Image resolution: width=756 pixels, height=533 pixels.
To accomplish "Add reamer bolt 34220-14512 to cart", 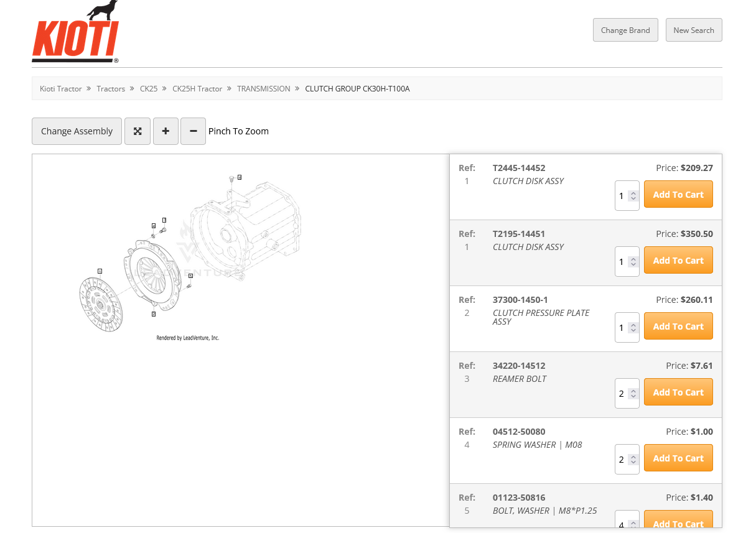I will 678,392.
